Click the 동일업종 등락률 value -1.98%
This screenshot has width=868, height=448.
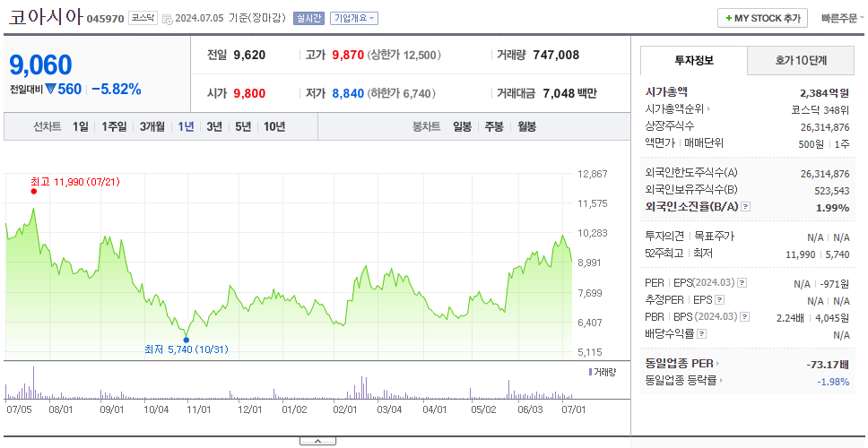point(833,382)
